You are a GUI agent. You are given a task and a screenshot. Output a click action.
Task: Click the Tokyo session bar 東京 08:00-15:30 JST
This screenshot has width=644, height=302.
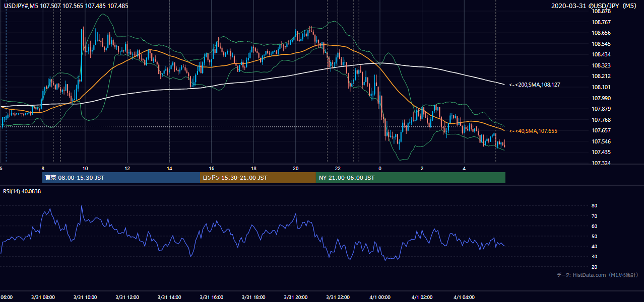[121, 178]
